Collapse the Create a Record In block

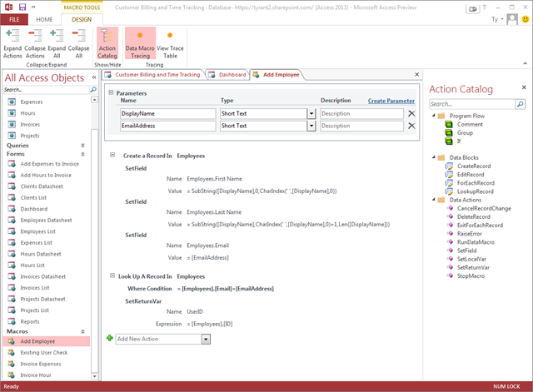[112, 155]
